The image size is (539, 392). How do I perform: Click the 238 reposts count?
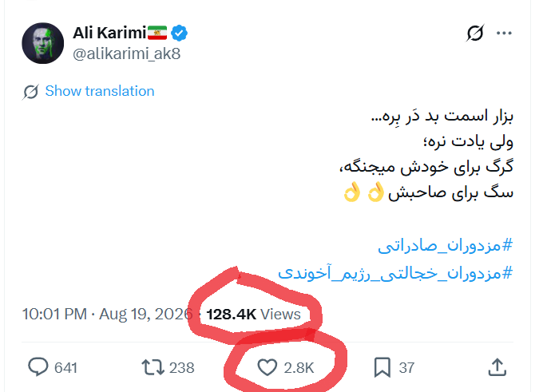(x=181, y=367)
